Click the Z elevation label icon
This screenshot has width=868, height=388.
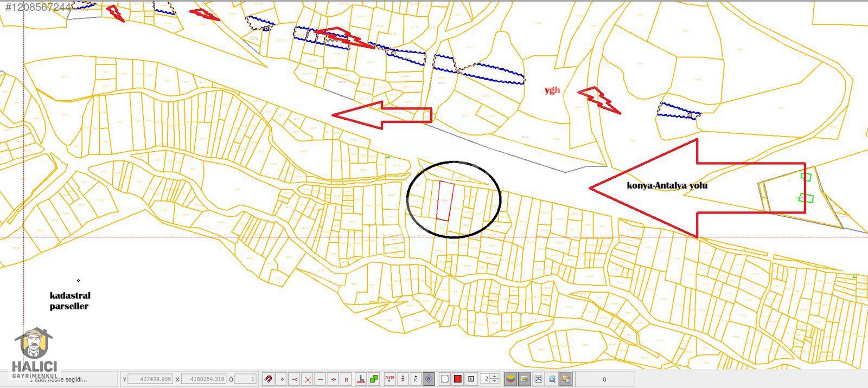(x=403, y=379)
